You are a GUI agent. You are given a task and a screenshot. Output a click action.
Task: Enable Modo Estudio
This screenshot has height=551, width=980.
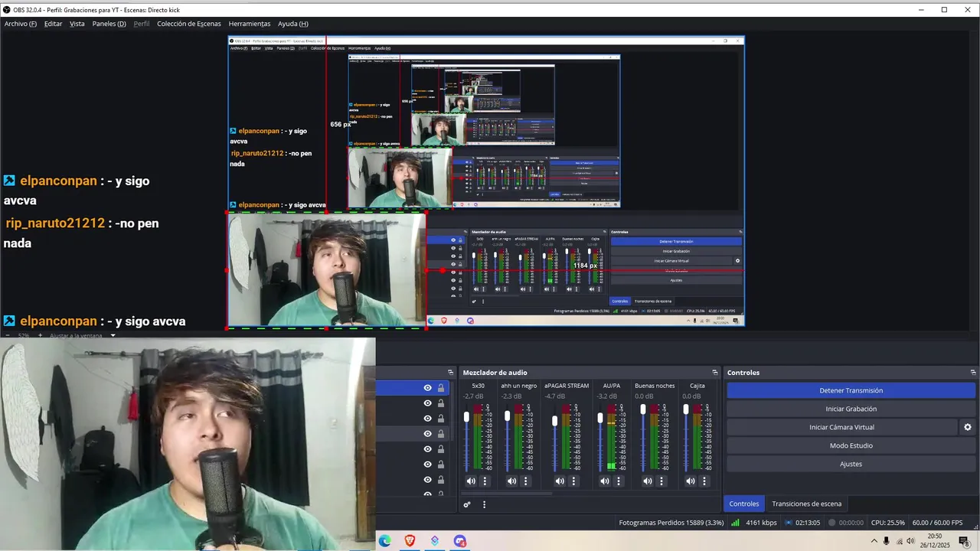tap(851, 445)
